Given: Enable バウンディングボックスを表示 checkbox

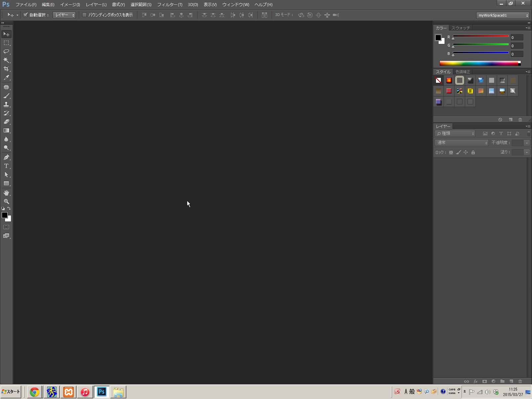Looking at the screenshot, I should pos(84,15).
